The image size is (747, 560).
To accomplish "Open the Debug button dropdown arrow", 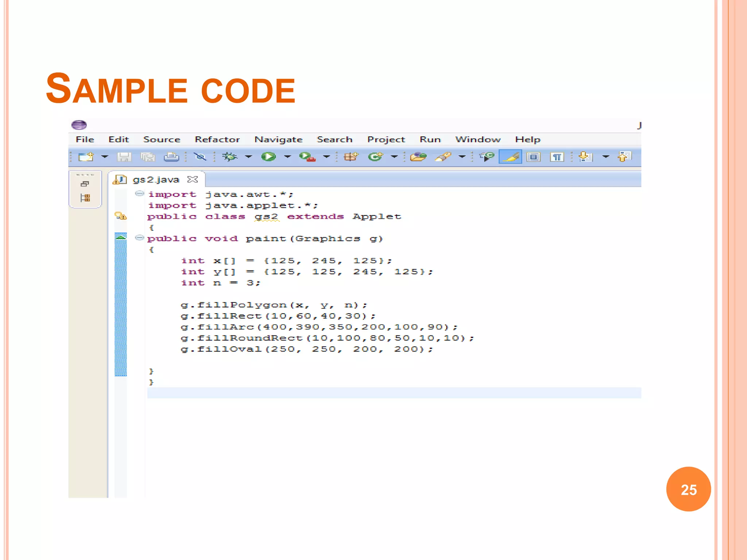I will pyautogui.click(x=248, y=157).
